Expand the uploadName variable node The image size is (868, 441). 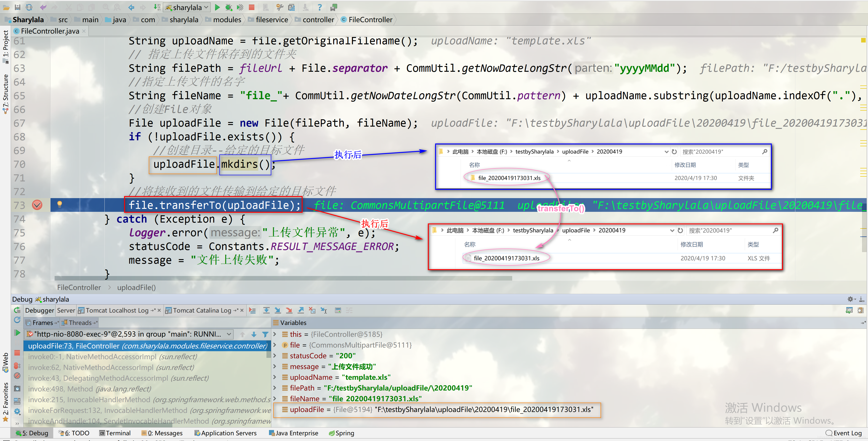pyautogui.click(x=275, y=377)
